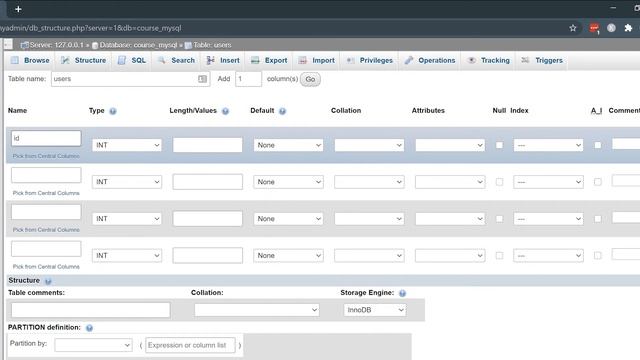Open the Type dropdown in the second row
Image resolution: width=640 pixels, height=360 pixels.
(127, 182)
